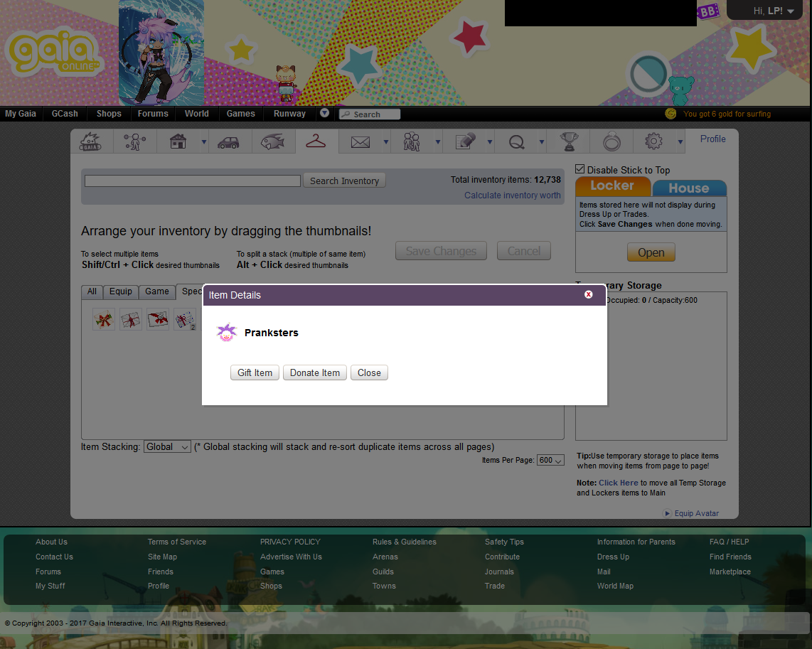Open the Item Stacking Global dropdown
The height and width of the screenshot is (649, 812).
(x=167, y=446)
